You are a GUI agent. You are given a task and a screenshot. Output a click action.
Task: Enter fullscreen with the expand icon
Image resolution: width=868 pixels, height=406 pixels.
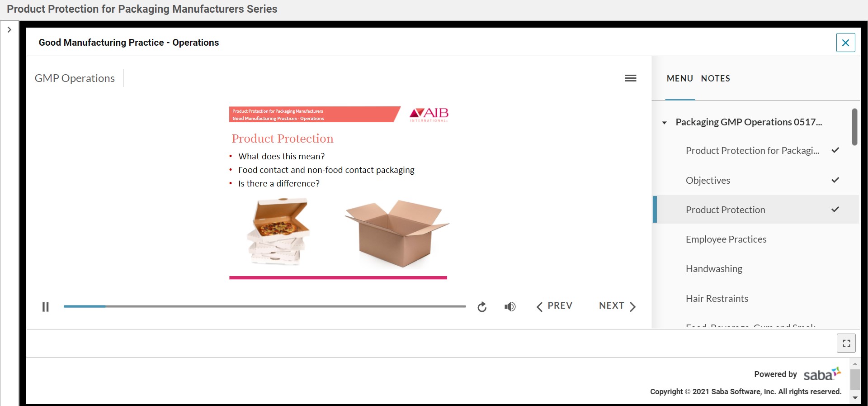pos(846,343)
